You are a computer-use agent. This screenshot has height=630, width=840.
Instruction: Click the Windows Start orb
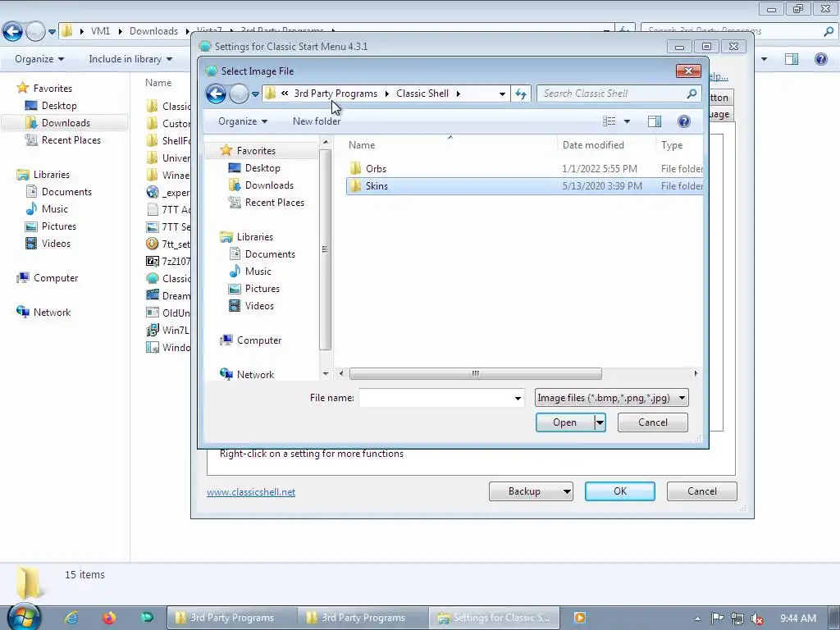(24, 617)
